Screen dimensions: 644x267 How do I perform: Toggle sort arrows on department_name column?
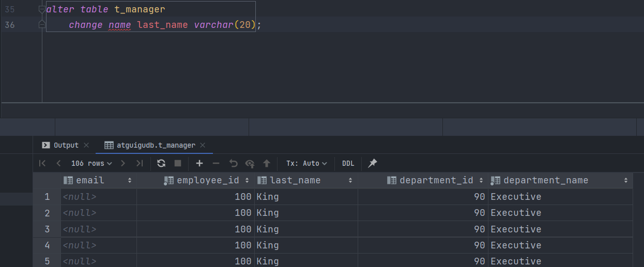(626, 180)
